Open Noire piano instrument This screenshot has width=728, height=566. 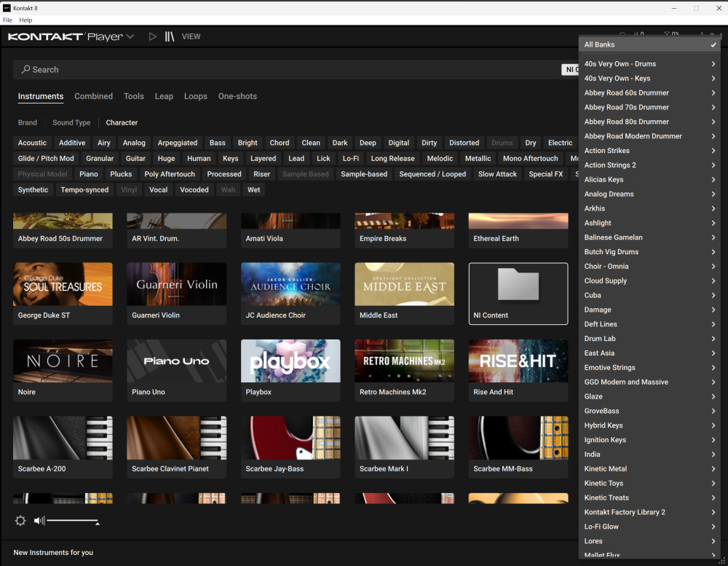click(63, 370)
